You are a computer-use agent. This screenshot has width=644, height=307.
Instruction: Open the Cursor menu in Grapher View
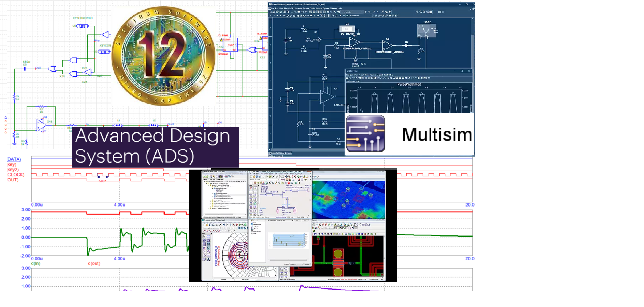click(373, 75)
